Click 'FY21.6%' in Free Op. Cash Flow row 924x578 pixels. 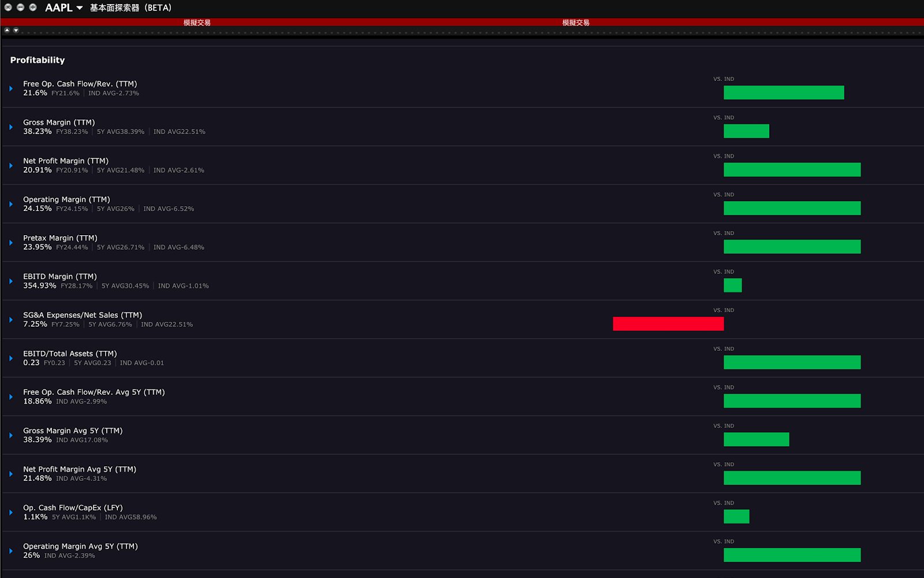point(65,93)
